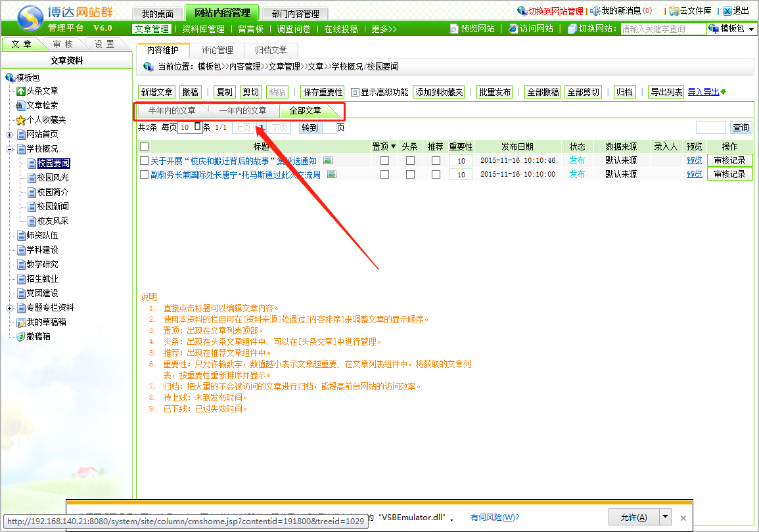Click the 云文件库 folder icon
The width and height of the screenshot is (759, 532).
tap(674, 11)
